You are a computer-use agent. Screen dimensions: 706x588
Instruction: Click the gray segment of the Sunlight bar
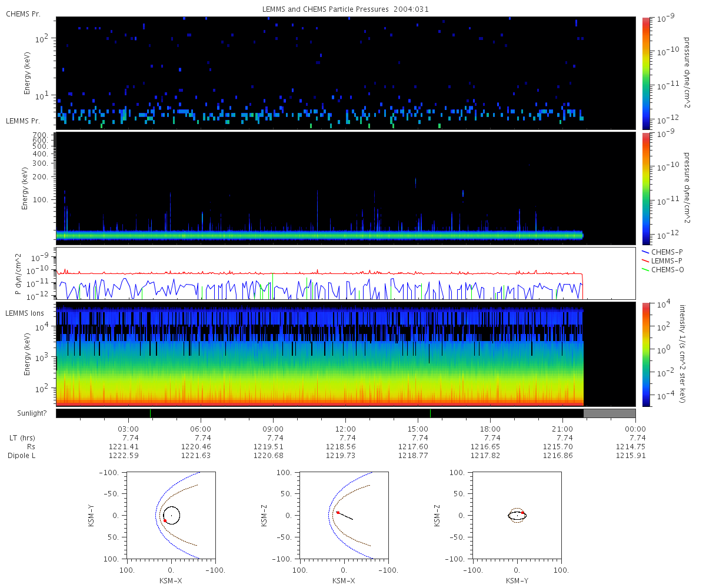click(x=609, y=413)
